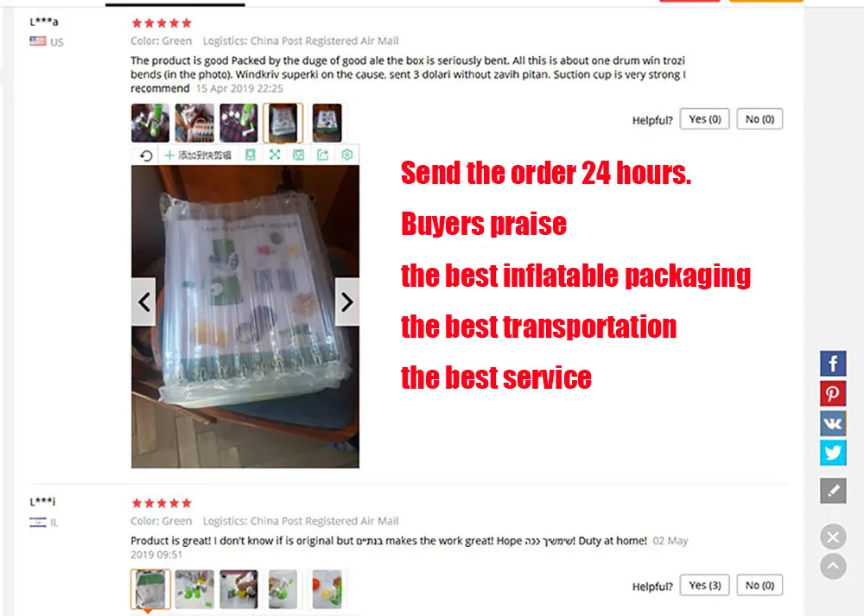Screen dimensions: 864x616
Task: Click the gray pencil edit icon
Action: pyautogui.click(x=833, y=491)
